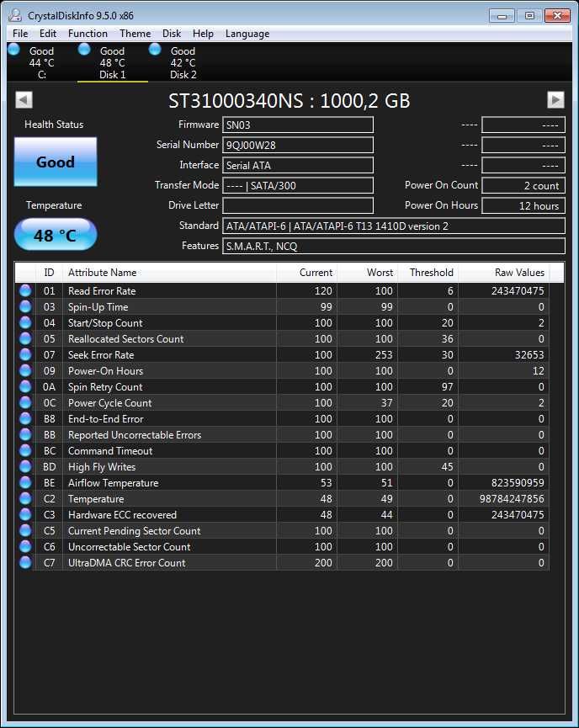Click the 48 °C temperature button
Viewport: 579px width, 728px height.
tap(56, 235)
